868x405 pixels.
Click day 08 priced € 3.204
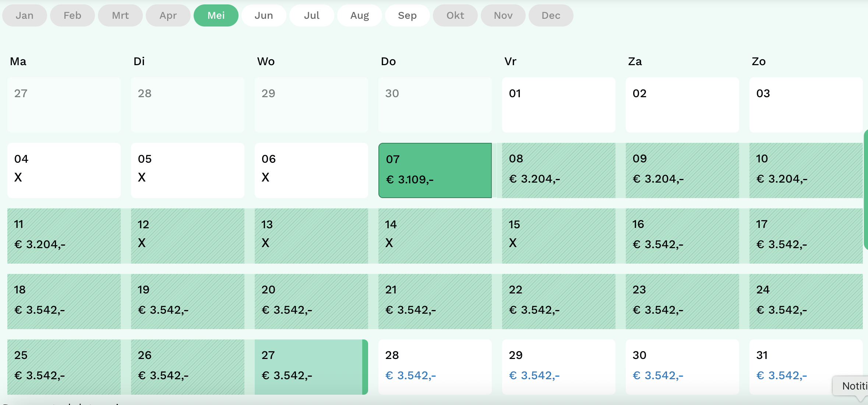pos(558,170)
